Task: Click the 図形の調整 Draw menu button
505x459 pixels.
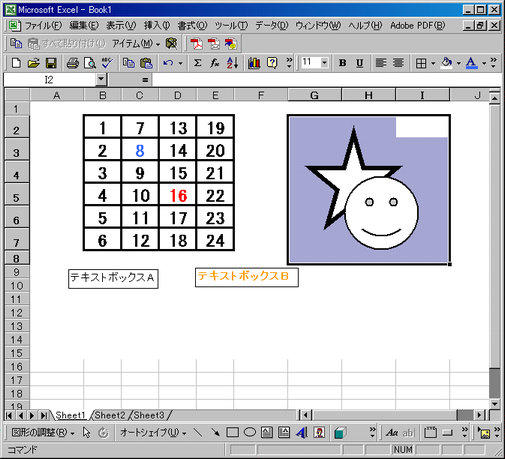Action: (43, 433)
